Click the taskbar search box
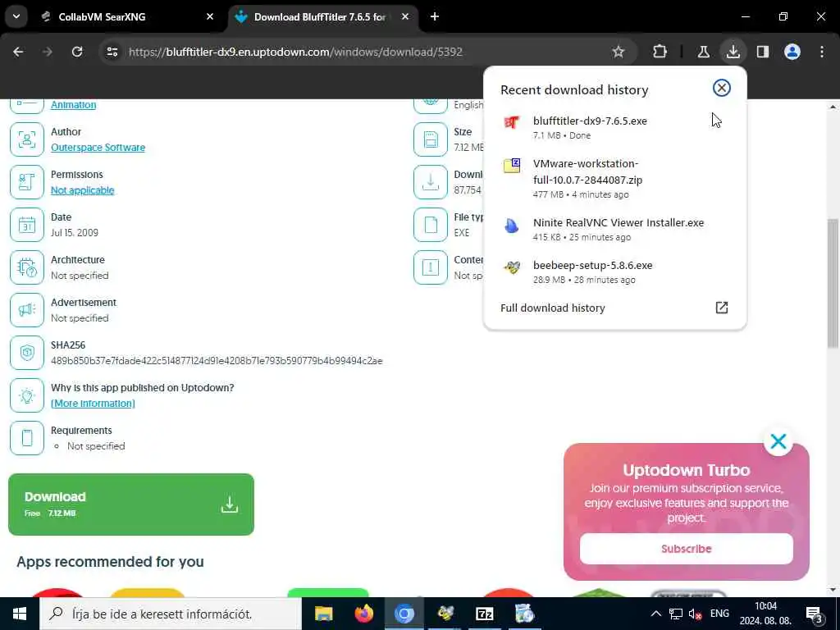This screenshot has width=840, height=630. point(171,614)
